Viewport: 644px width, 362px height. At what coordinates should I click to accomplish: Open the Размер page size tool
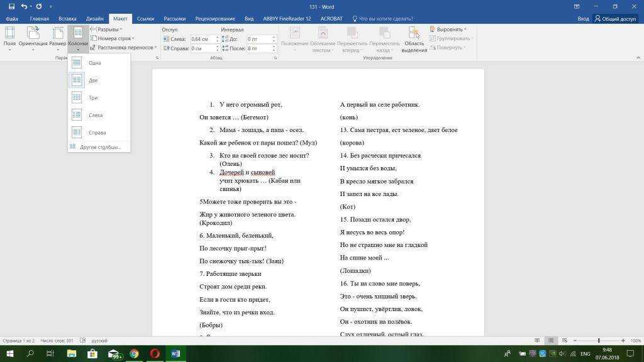pyautogui.click(x=58, y=38)
